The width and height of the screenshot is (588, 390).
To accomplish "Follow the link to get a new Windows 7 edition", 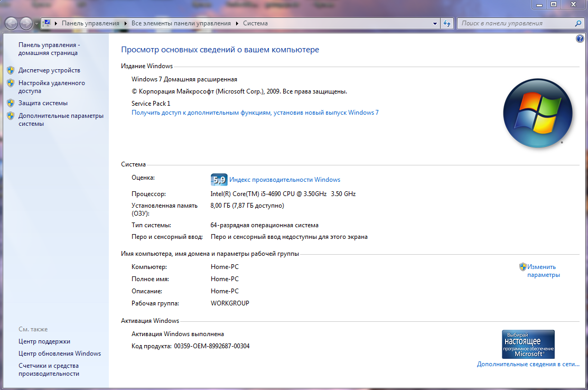I will point(255,113).
